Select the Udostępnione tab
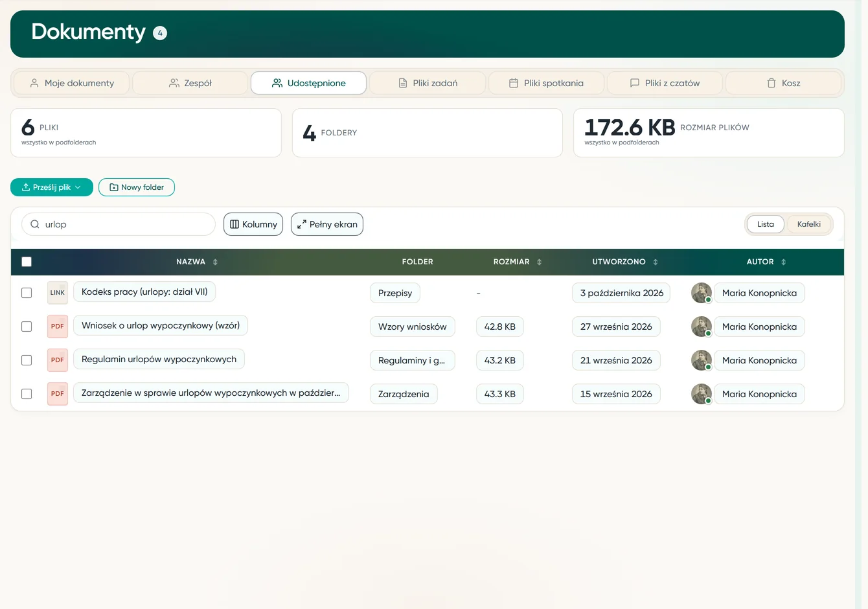Screen dimensions: 868x609 click(309, 83)
